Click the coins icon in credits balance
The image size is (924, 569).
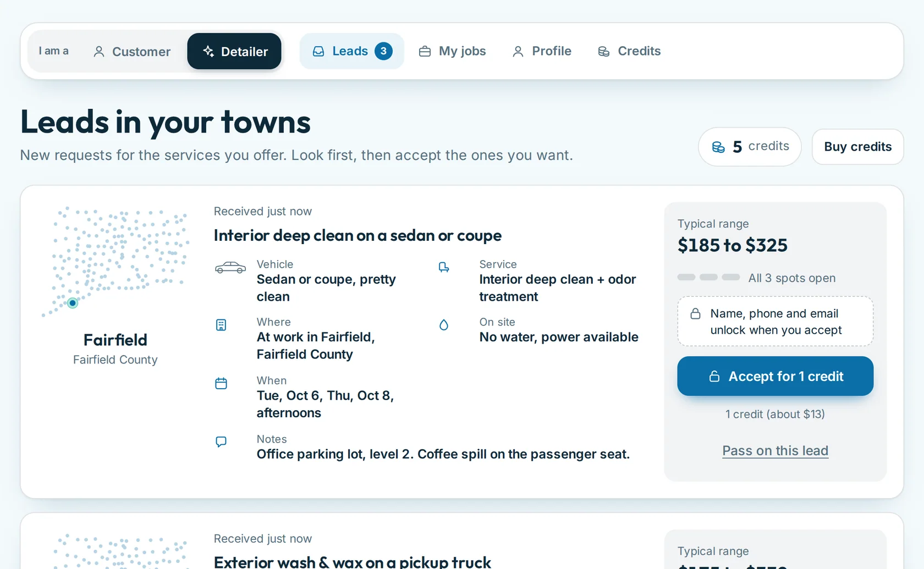coord(718,147)
